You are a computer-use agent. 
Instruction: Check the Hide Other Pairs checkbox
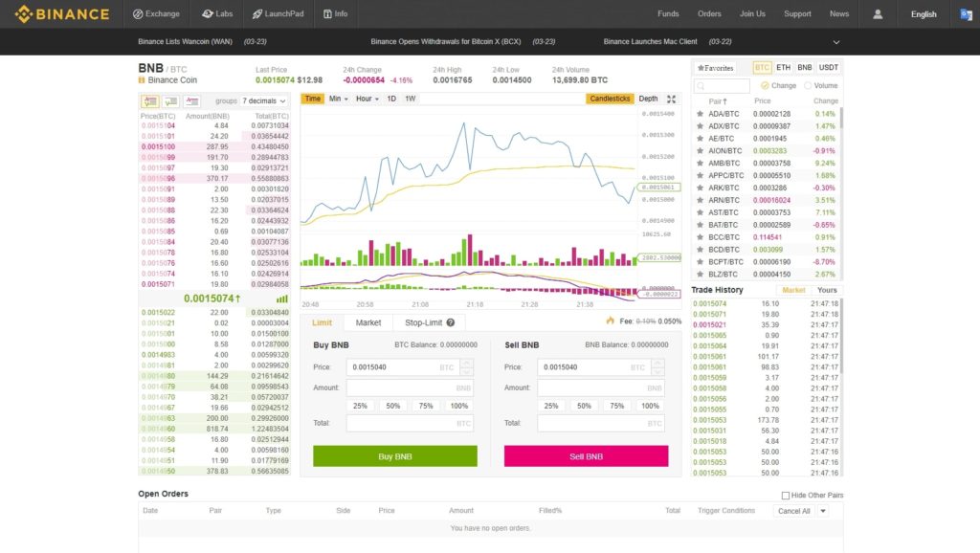click(x=786, y=496)
